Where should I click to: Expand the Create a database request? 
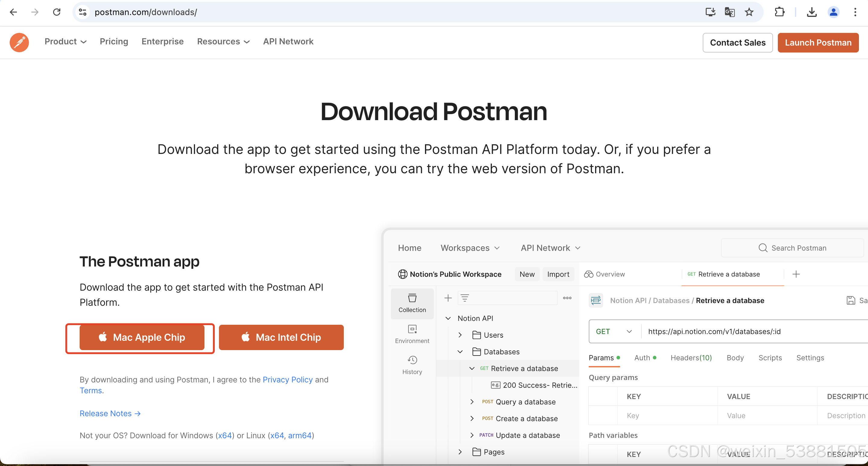coord(472,418)
